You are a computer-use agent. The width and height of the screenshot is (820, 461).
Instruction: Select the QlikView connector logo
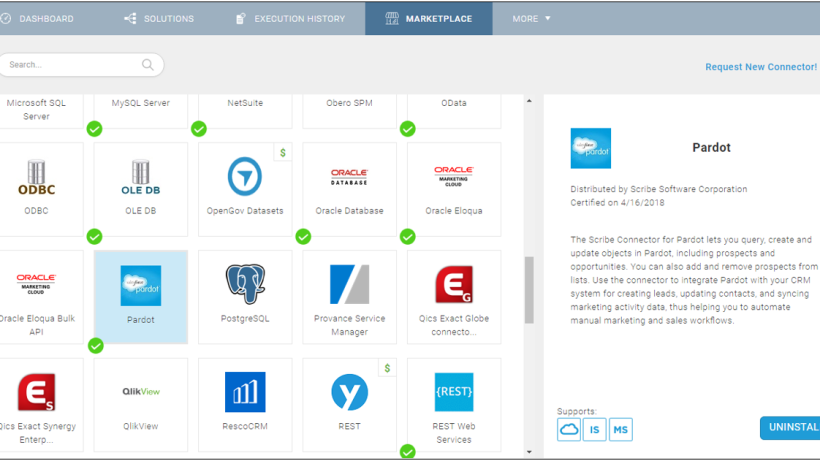click(141, 391)
